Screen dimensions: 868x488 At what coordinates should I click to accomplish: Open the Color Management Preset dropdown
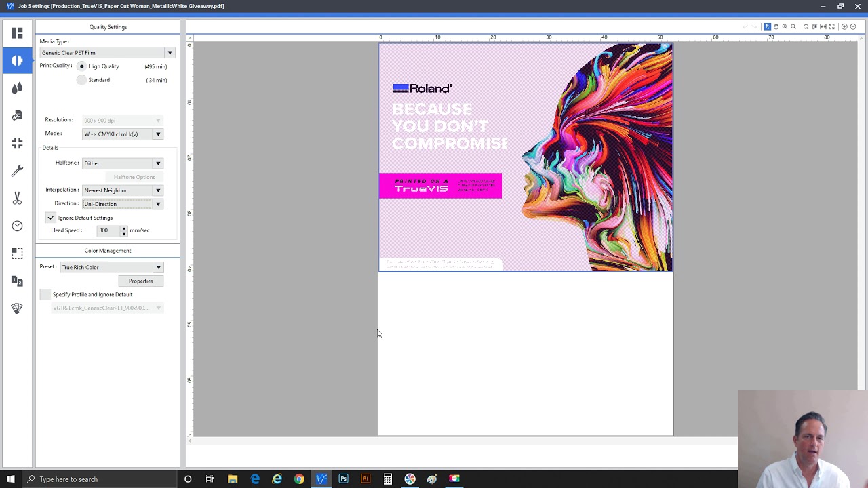[111, 267]
